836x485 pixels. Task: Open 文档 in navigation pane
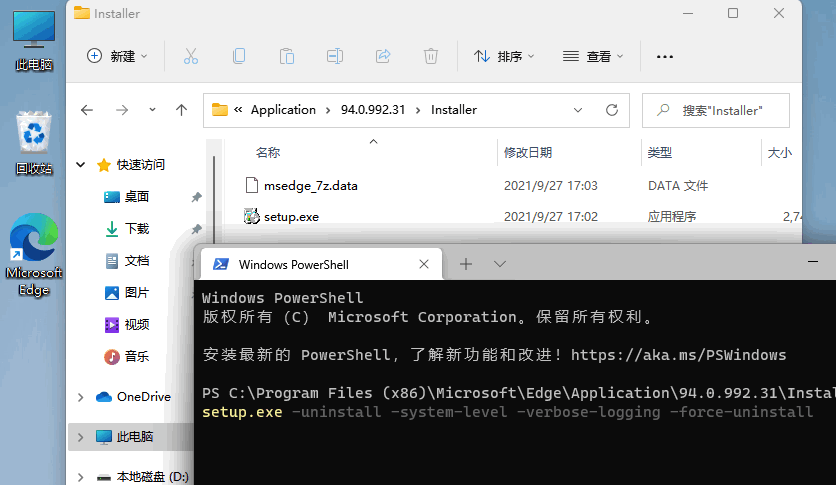137,261
